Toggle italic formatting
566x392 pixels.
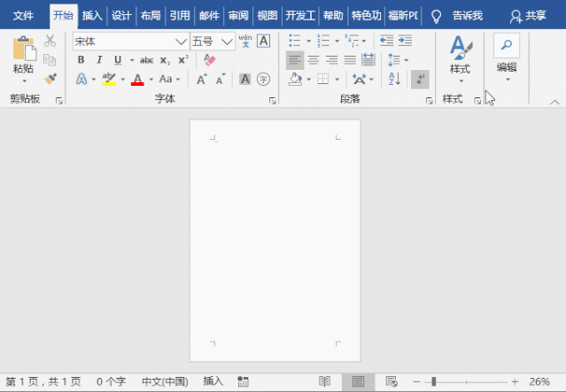[98, 60]
